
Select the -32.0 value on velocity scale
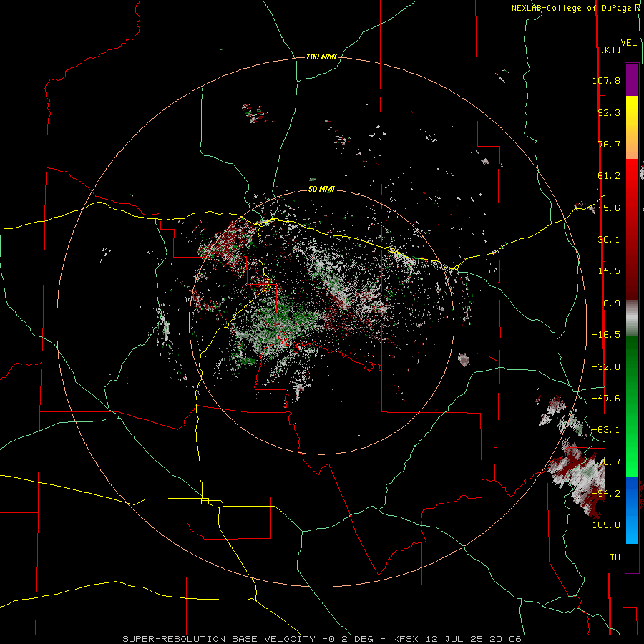coord(606,367)
